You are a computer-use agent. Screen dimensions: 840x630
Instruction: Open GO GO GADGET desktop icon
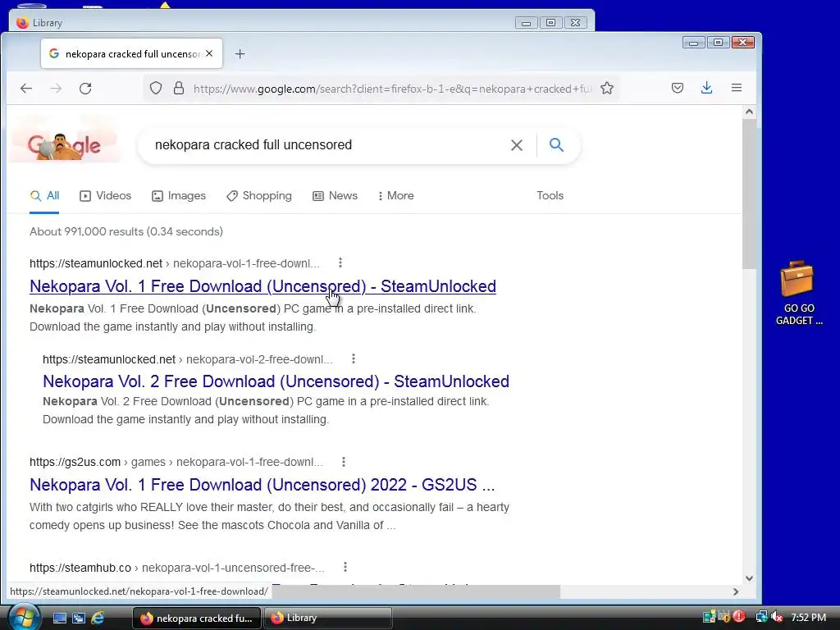pyautogui.click(x=798, y=293)
